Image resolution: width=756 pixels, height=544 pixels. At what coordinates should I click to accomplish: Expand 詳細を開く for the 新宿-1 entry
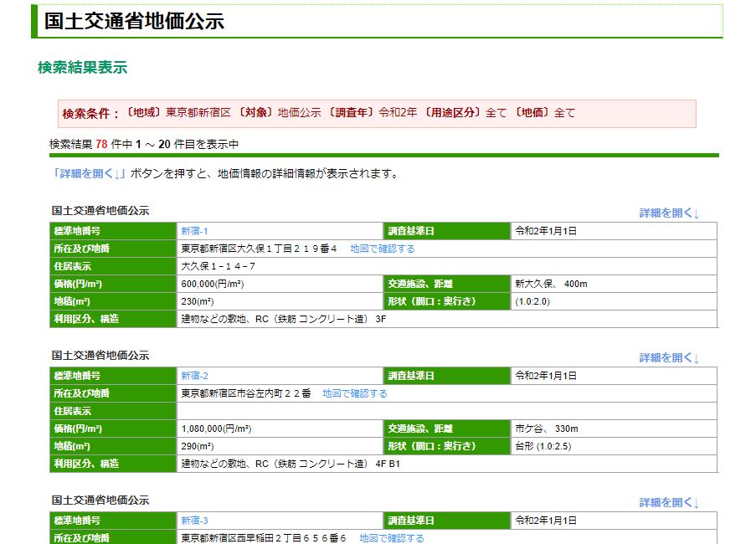(x=669, y=213)
